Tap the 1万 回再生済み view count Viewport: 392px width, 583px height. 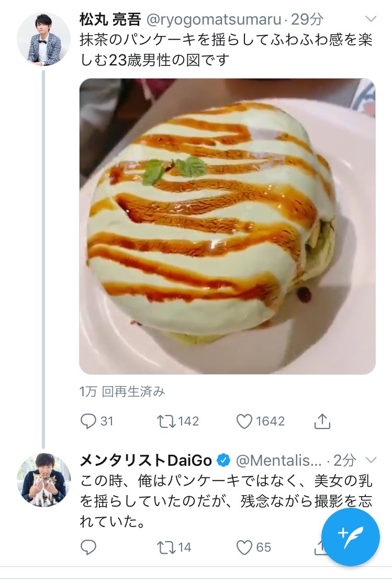pyautogui.click(x=122, y=391)
